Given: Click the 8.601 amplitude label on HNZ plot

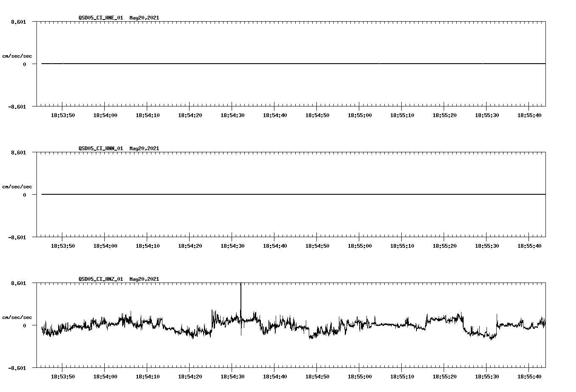Looking at the screenshot, I should (18, 283).
